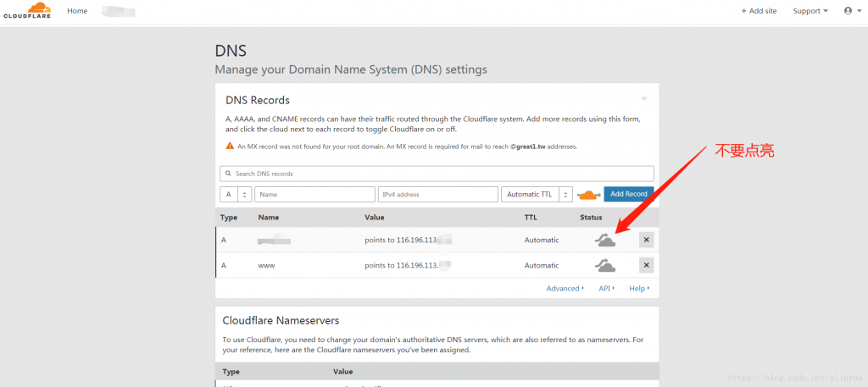Expand the API link

pos(607,289)
